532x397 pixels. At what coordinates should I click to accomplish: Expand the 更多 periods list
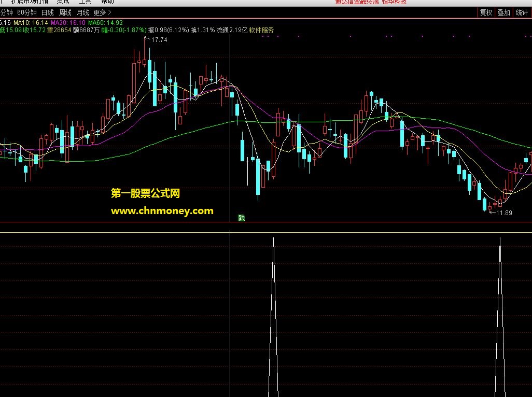103,12
